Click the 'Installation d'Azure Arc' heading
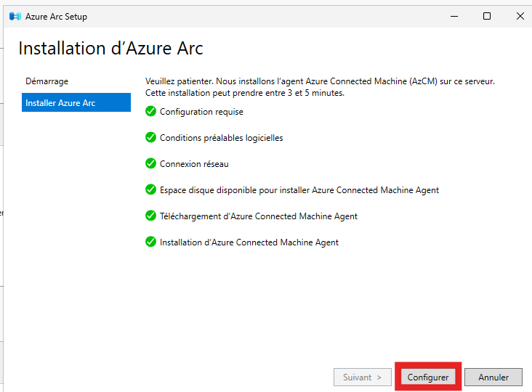Viewport: 532px width, 392px height. [x=110, y=48]
